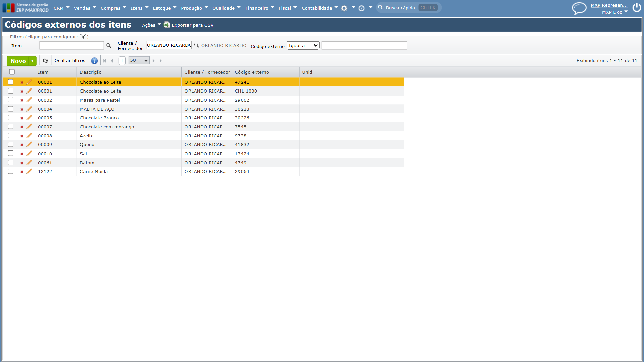The width and height of the screenshot is (644, 362).
Task: Open the Vendas menu
Action: 85,8
